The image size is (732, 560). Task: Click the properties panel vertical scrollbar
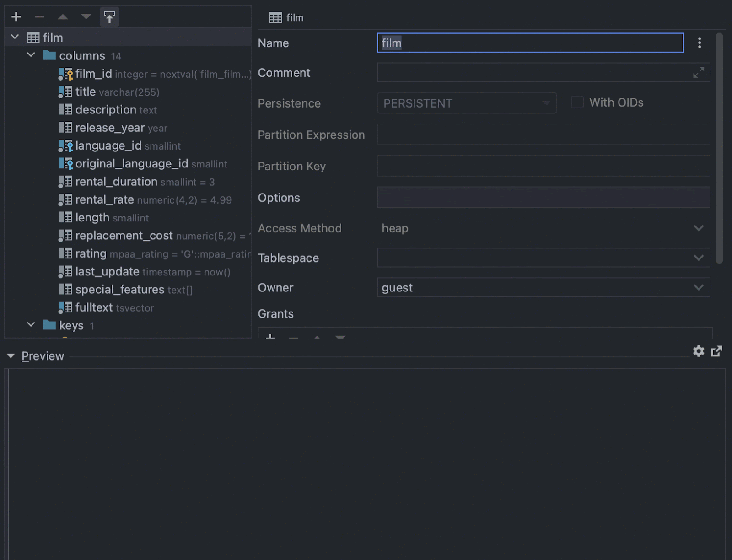click(x=719, y=147)
